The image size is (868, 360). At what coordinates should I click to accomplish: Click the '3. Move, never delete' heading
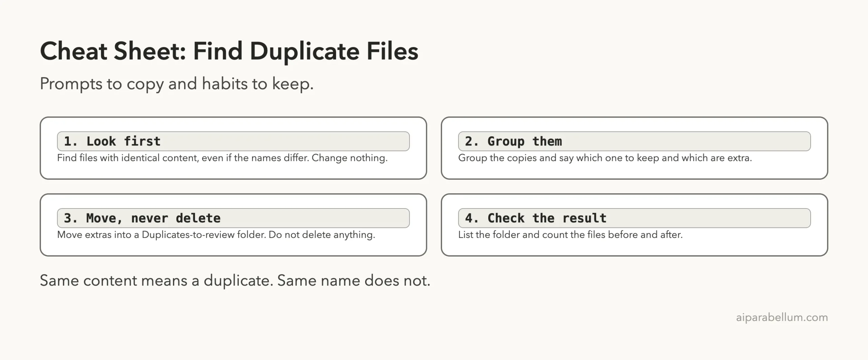233,218
